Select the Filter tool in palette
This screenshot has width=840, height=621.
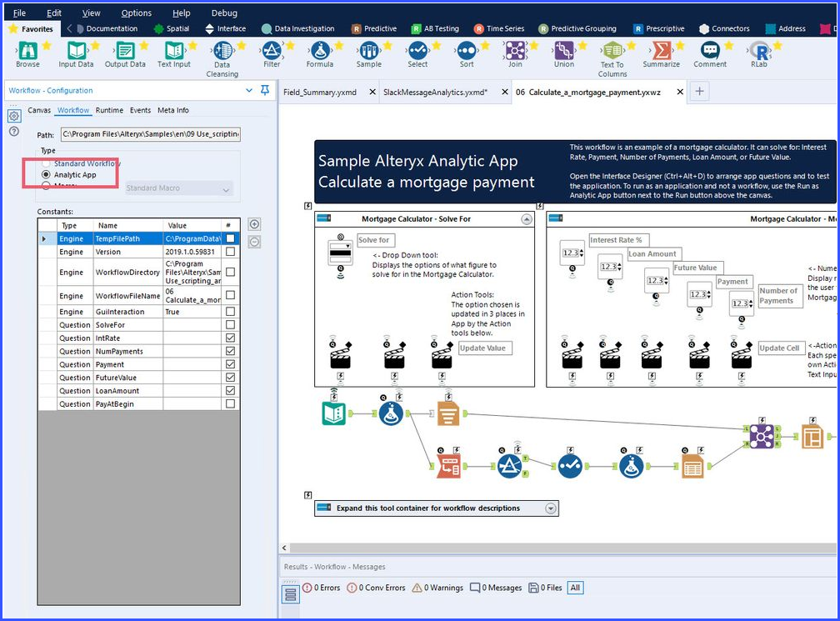pyautogui.click(x=272, y=51)
